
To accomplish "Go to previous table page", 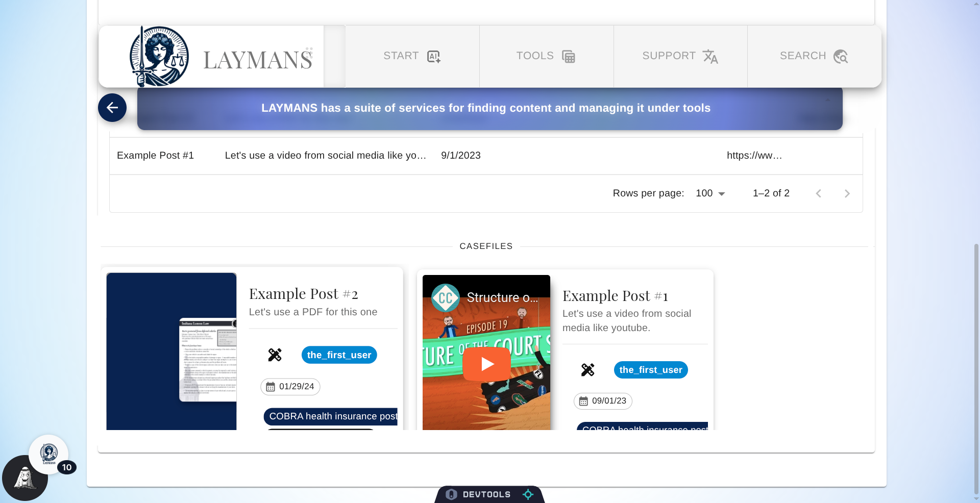I will [x=818, y=193].
